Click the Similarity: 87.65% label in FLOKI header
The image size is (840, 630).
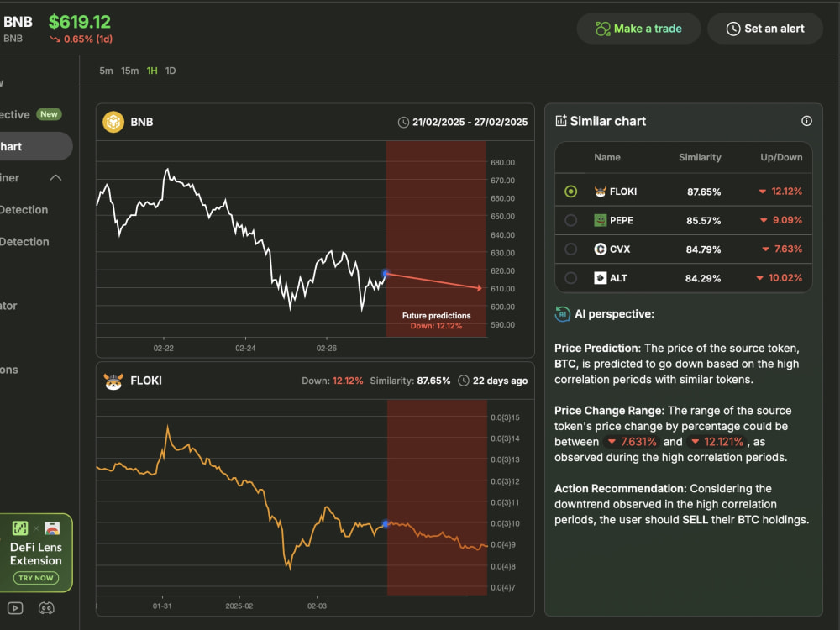click(411, 381)
